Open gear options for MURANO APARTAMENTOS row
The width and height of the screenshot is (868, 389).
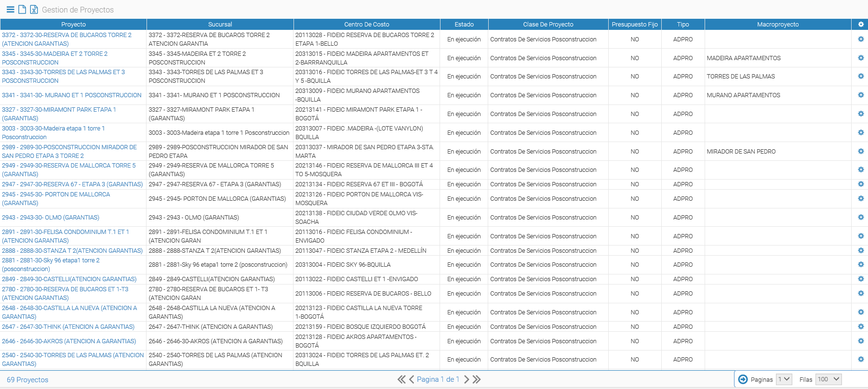[861, 95]
